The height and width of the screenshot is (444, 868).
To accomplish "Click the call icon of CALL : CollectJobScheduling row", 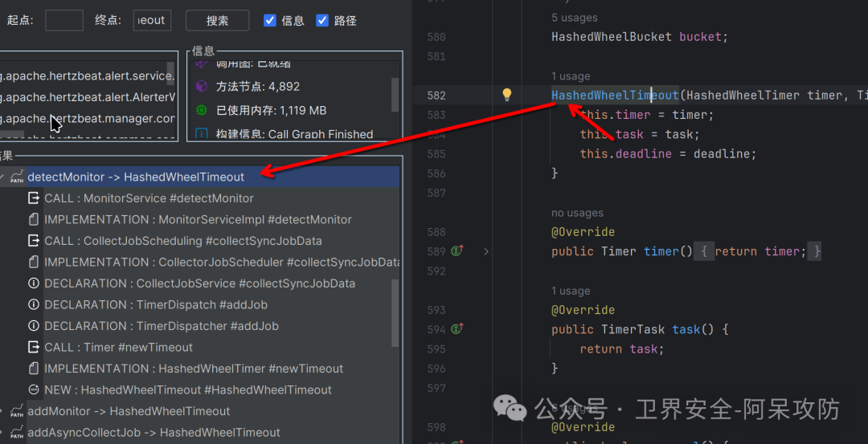I will (35, 241).
